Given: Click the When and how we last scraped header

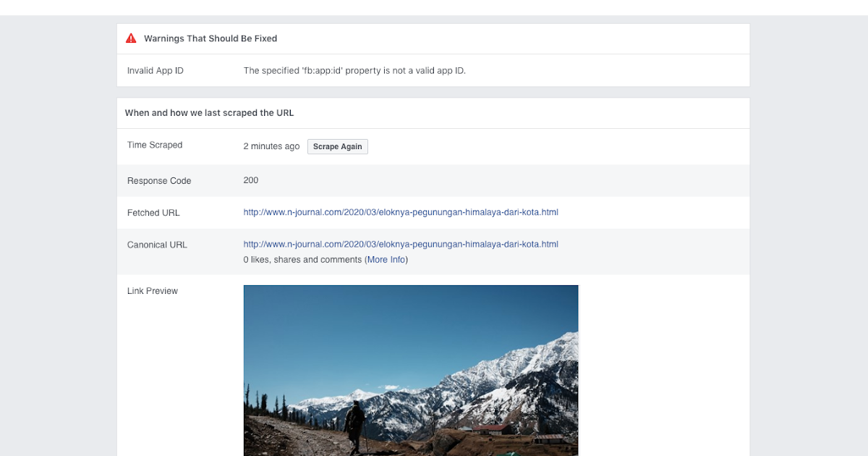Looking at the screenshot, I should (210, 113).
